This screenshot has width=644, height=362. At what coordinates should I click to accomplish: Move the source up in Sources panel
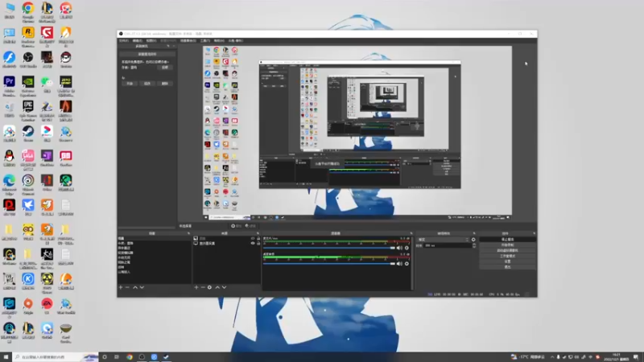[x=217, y=287]
